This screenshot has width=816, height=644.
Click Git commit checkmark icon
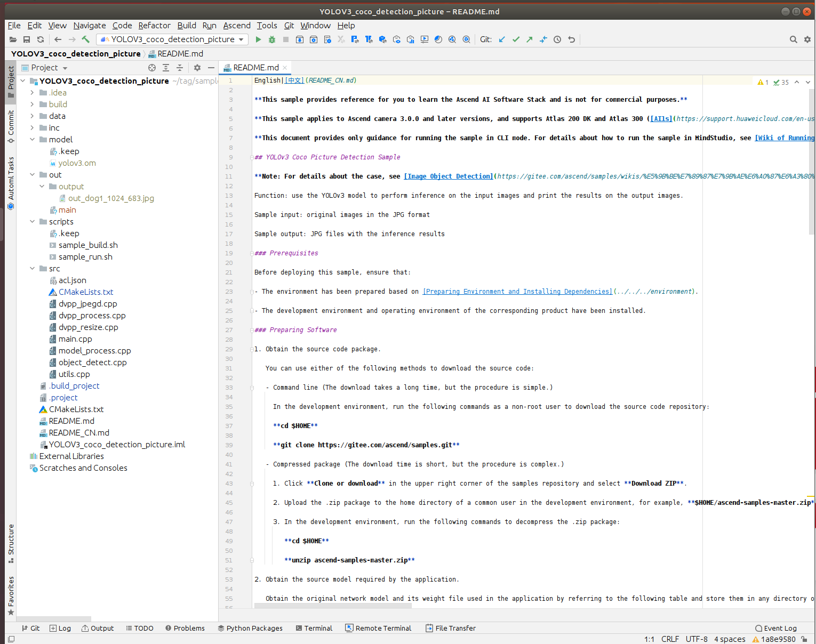pyautogui.click(x=516, y=39)
